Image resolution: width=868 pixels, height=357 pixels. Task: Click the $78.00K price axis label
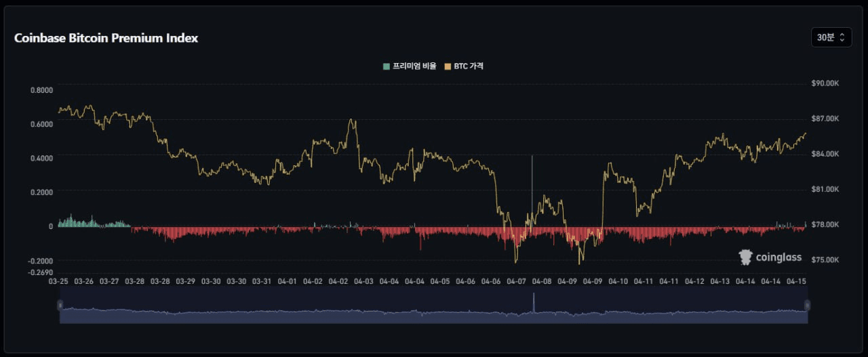826,224
